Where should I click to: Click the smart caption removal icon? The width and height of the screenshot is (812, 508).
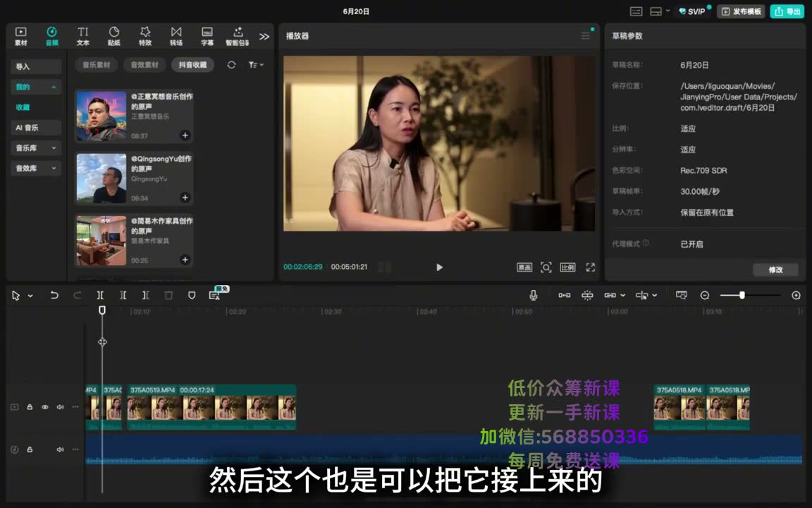pyautogui.click(x=214, y=295)
